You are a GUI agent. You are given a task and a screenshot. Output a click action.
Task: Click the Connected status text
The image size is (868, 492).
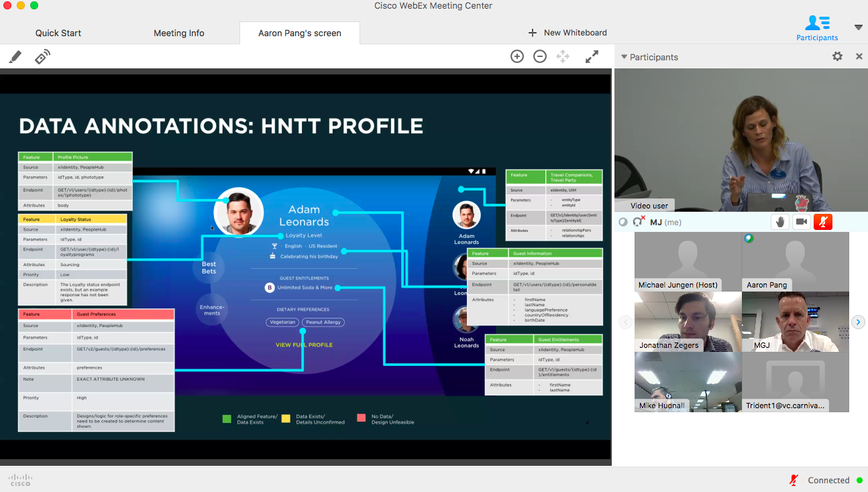tap(829, 480)
